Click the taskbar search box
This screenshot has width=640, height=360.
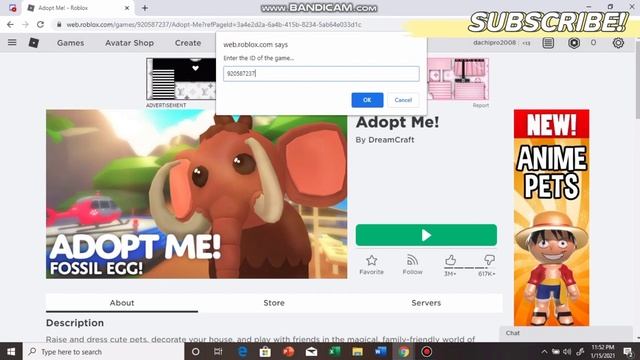pos(104,351)
